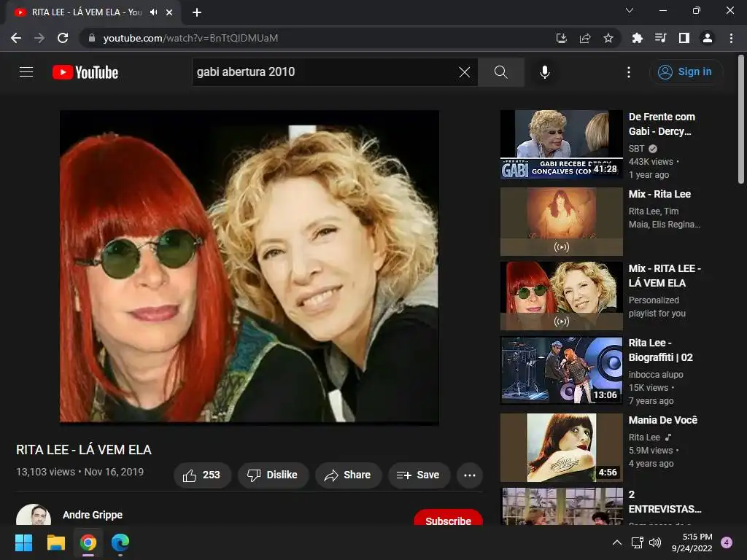Image resolution: width=747 pixels, height=560 pixels.
Task: Open the De Frente com Gabi title
Action: [x=662, y=124]
